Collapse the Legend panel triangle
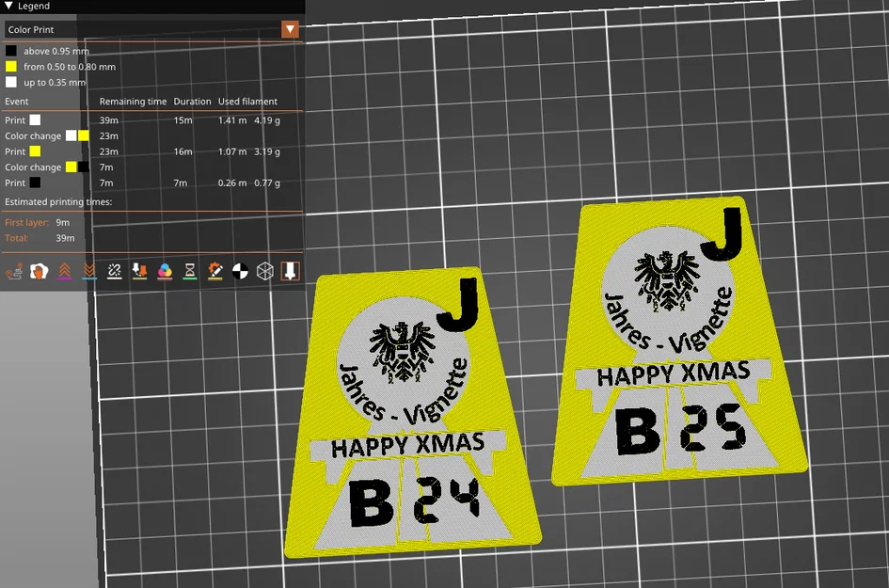 [x=8, y=6]
